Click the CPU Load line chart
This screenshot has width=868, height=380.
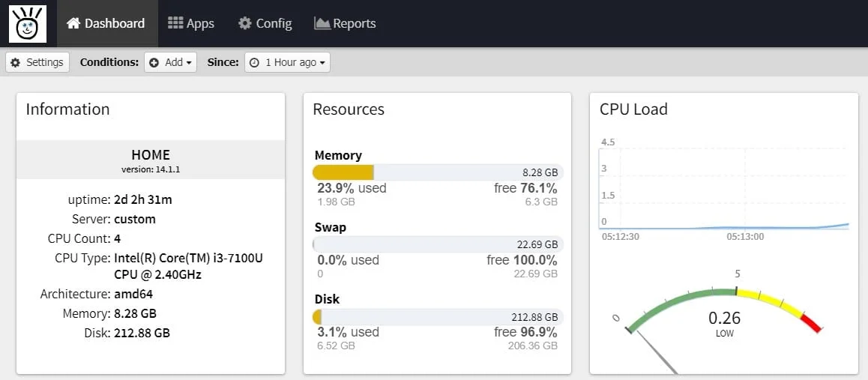[724, 187]
